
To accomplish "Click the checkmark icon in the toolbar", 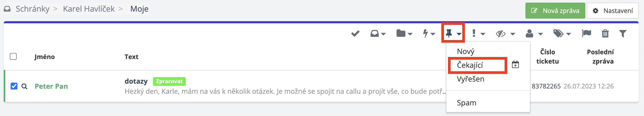I will tap(355, 34).
